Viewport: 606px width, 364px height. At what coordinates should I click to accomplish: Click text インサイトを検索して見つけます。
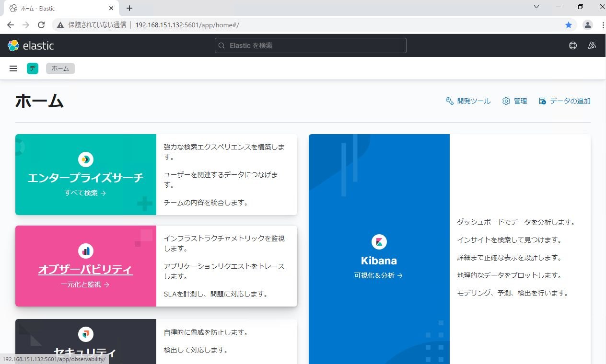pyautogui.click(x=509, y=240)
